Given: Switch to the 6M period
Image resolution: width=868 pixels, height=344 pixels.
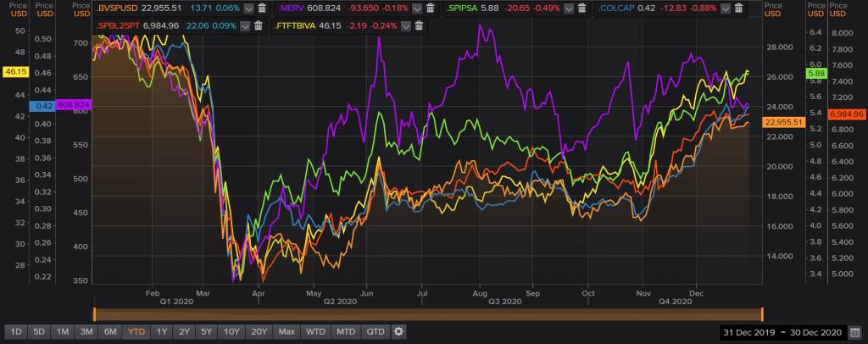Looking at the screenshot, I should (110, 331).
